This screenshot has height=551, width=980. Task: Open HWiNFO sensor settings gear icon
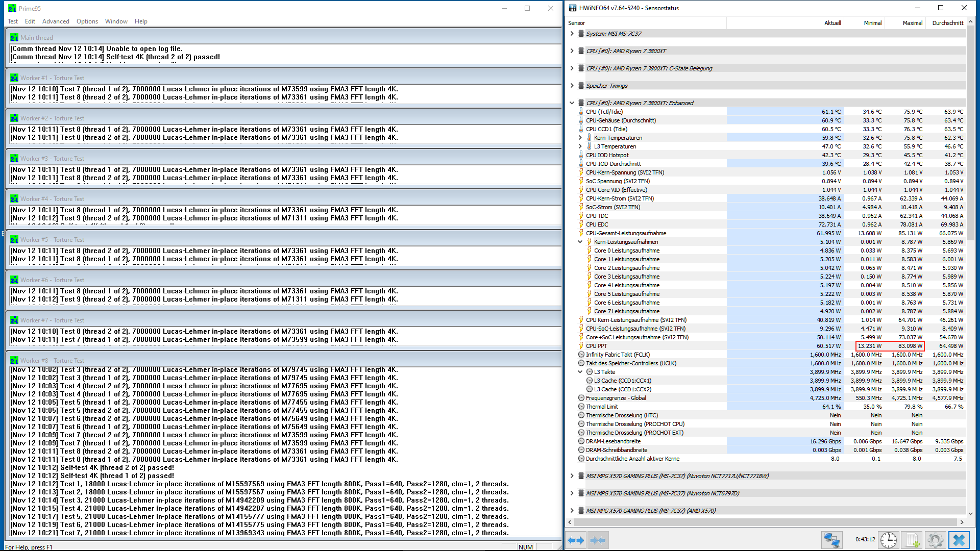936,540
